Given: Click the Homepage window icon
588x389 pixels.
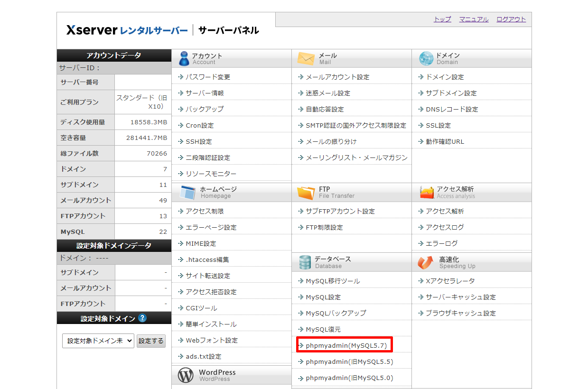Looking at the screenshot, I should click(x=187, y=193).
